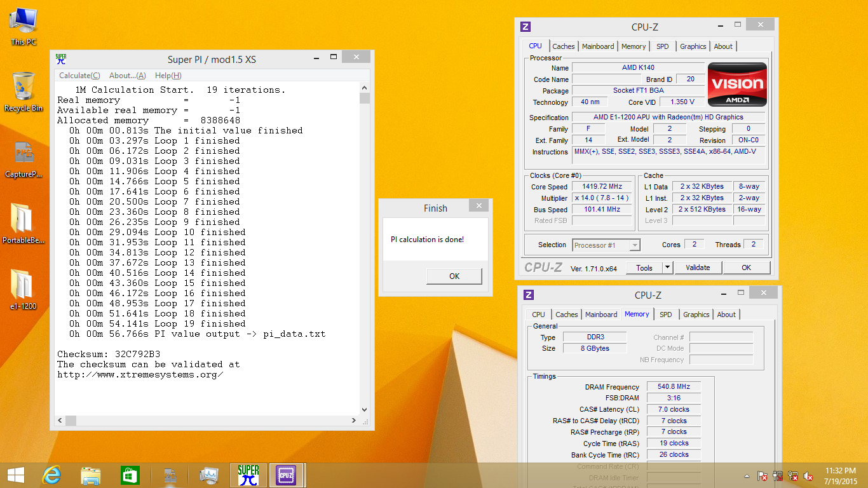Image resolution: width=868 pixels, height=488 pixels.
Task: Click the Super PI vertical scrollbar up arrow
Action: pyautogui.click(x=365, y=88)
